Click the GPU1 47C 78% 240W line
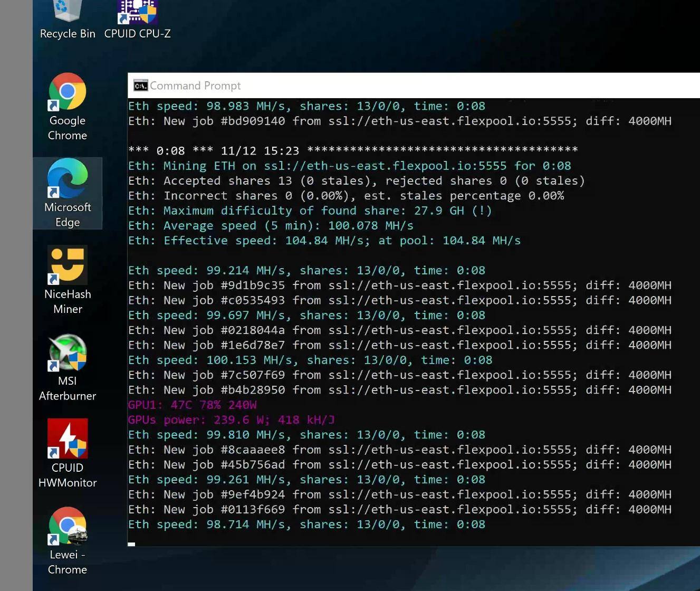 click(192, 405)
